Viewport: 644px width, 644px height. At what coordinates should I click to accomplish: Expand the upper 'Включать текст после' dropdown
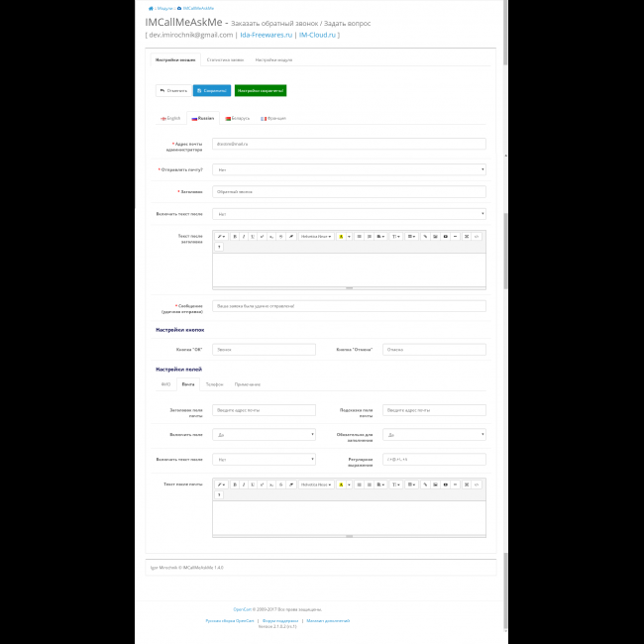pos(349,214)
